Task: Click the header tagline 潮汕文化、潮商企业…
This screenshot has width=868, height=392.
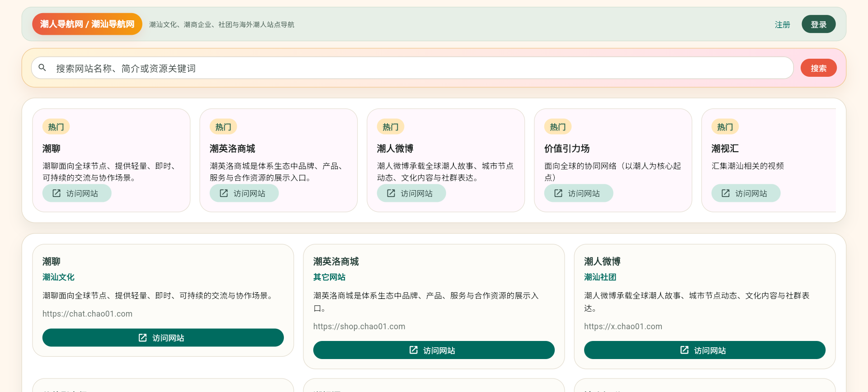Action: pyautogui.click(x=222, y=25)
